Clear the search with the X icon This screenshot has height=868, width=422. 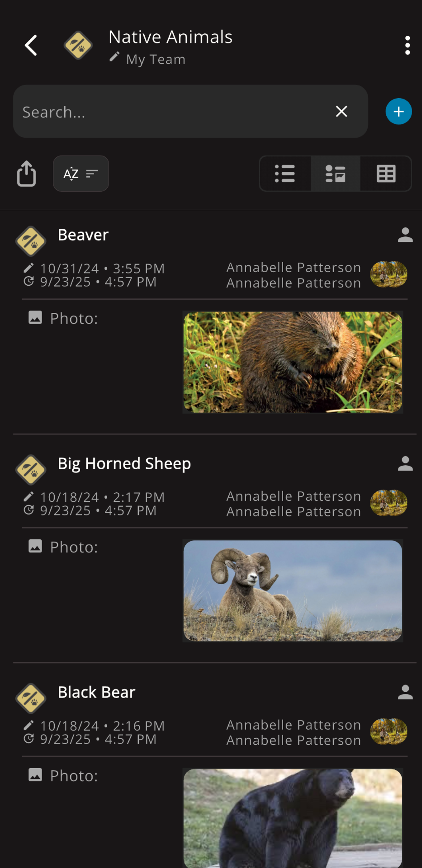pyautogui.click(x=341, y=111)
